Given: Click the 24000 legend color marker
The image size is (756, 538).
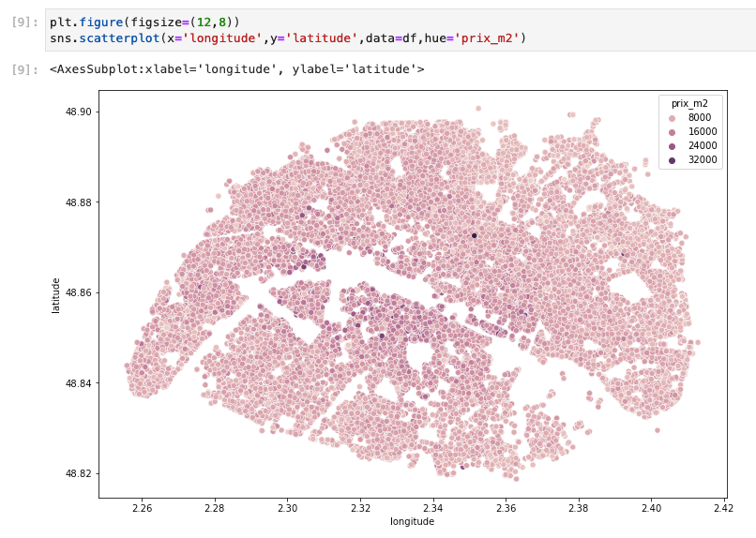Looking at the screenshot, I should [x=673, y=146].
